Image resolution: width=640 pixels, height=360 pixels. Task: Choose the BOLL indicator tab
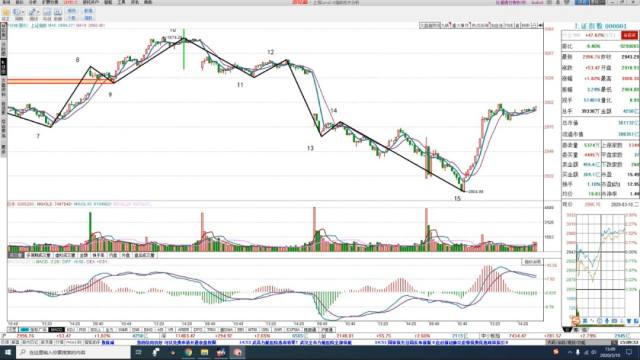95,329
